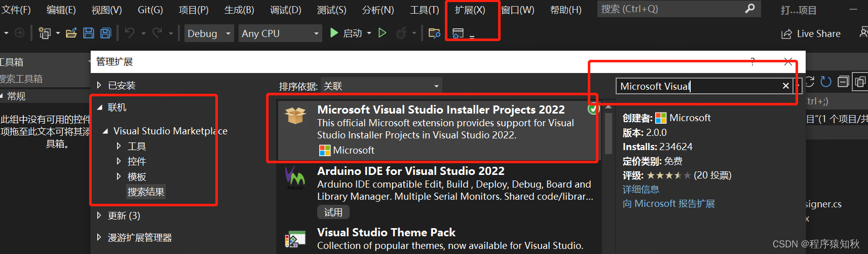Click the 详细信息 link
The height and width of the screenshot is (254, 868).
point(641,189)
